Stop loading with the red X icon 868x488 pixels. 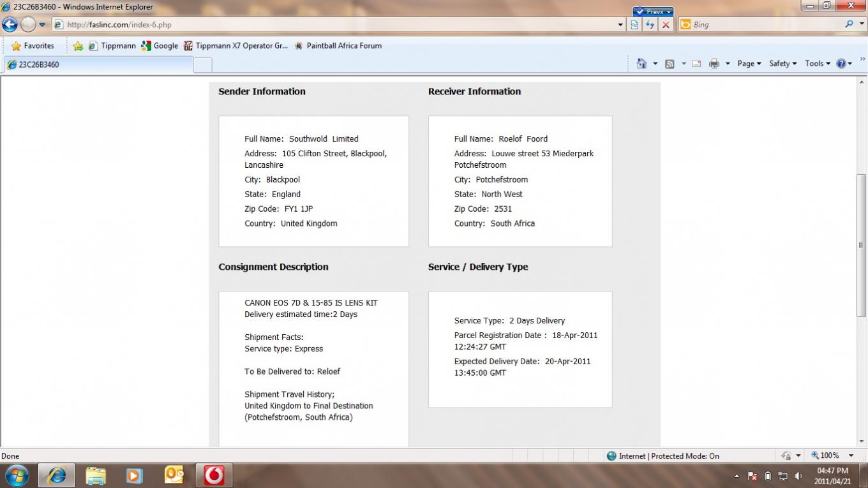pyautogui.click(x=666, y=25)
